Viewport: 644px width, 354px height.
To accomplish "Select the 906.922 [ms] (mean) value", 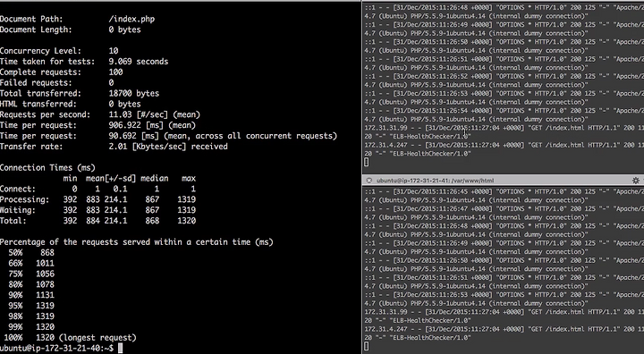I will 152,125.
